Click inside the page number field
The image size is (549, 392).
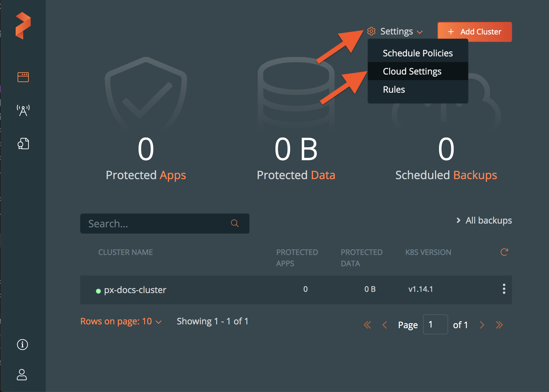pos(435,324)
